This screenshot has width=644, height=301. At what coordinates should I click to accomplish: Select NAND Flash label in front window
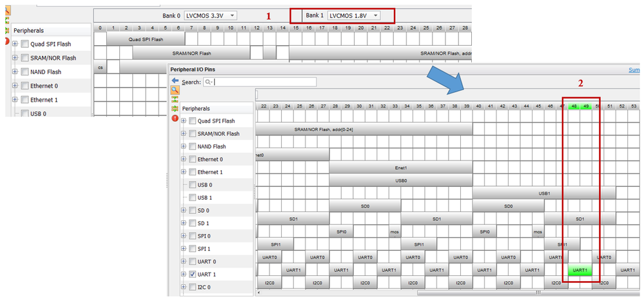[x=211, y=146]
